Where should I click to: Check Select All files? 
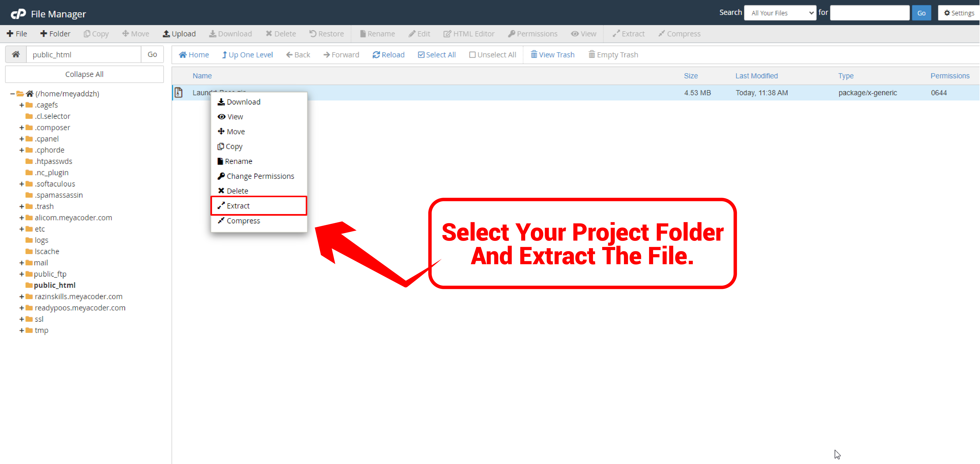coord(437,55)
